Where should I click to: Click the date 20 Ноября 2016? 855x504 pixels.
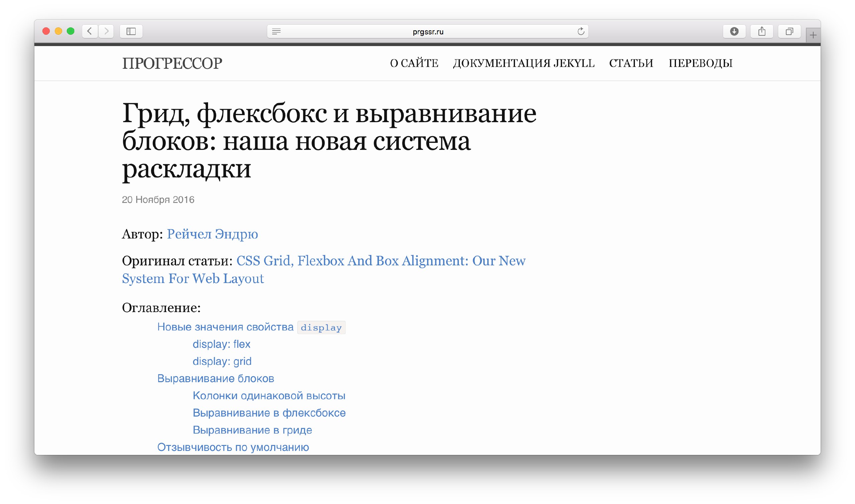[x=158, y=200]
